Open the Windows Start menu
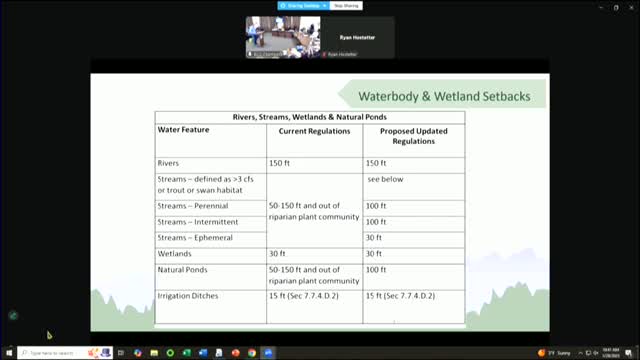640x360 pixels. [9, 353]
